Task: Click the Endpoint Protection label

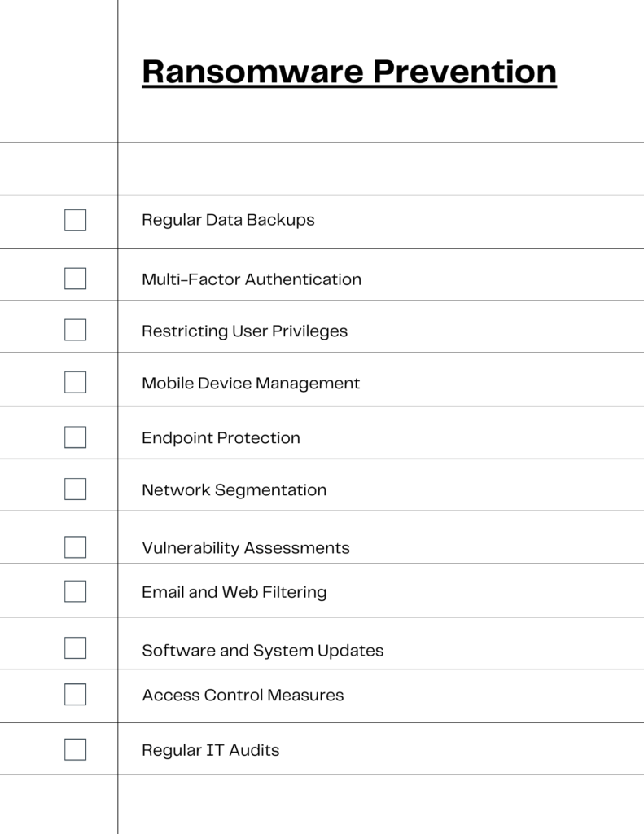Action: coord(221,437)
